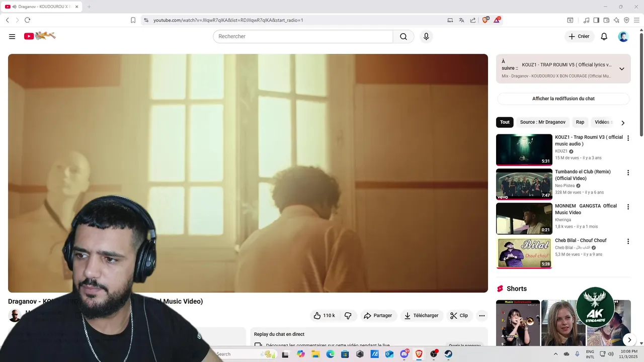Image resolution: width=644 pixels, height=362 pixels.
Task: Select the Vidéos filter chip
Action: click(x=603, y=122)
